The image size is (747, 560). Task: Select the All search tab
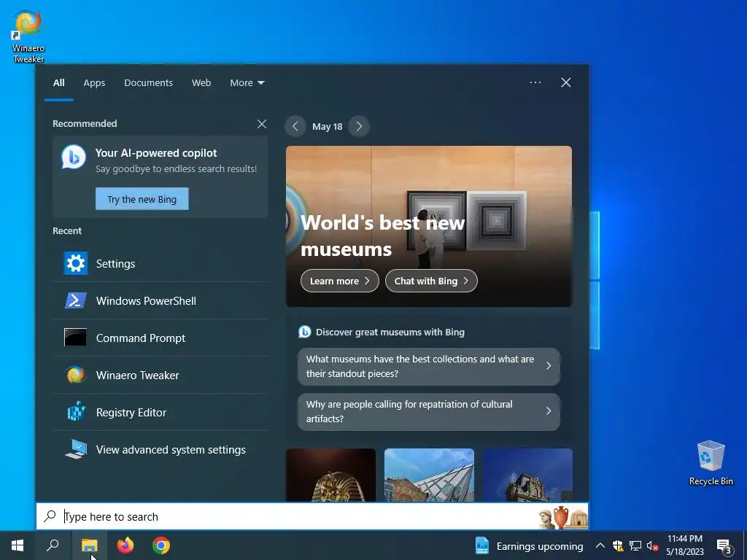pyautogui.click(x=59, y=83)
